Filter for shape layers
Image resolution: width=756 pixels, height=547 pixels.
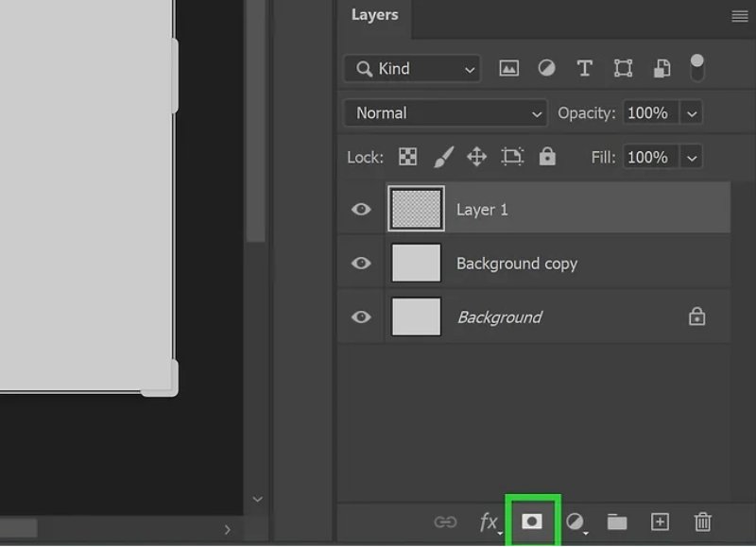(x=623, y=67)
